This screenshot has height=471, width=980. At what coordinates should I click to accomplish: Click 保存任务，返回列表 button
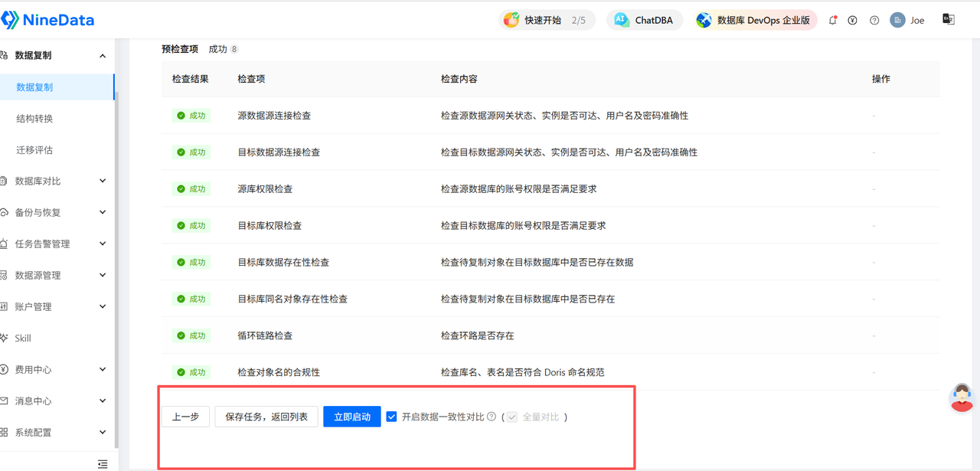click(x=266, y=417)
